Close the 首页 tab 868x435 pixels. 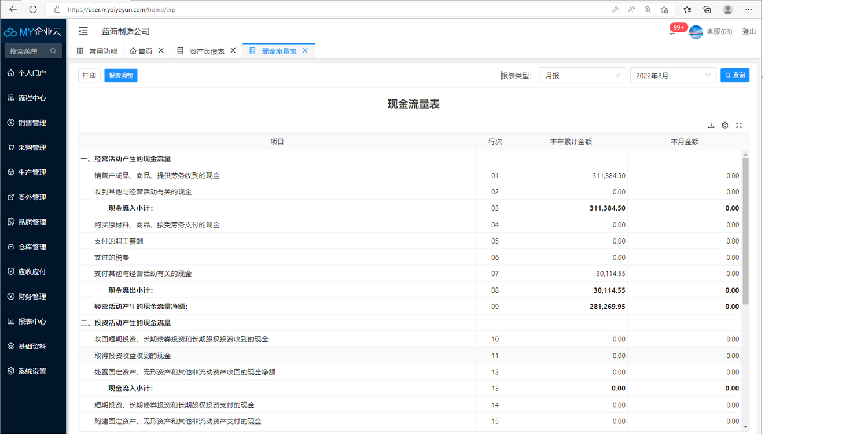coord(161,51)
